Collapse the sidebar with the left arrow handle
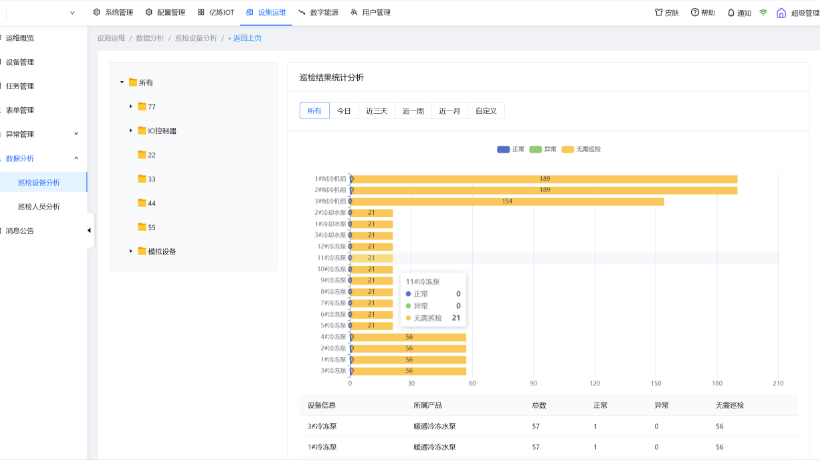Image resolution: width=820 pixels, height=460 pixels. pos(89,230)
